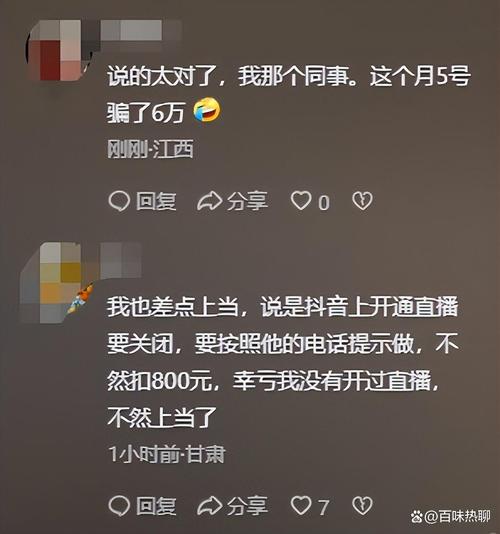Click the first commenter's blurred username
Image resolution: width=500 pixels, height=534 pixels.
click(x=140, y=30)
